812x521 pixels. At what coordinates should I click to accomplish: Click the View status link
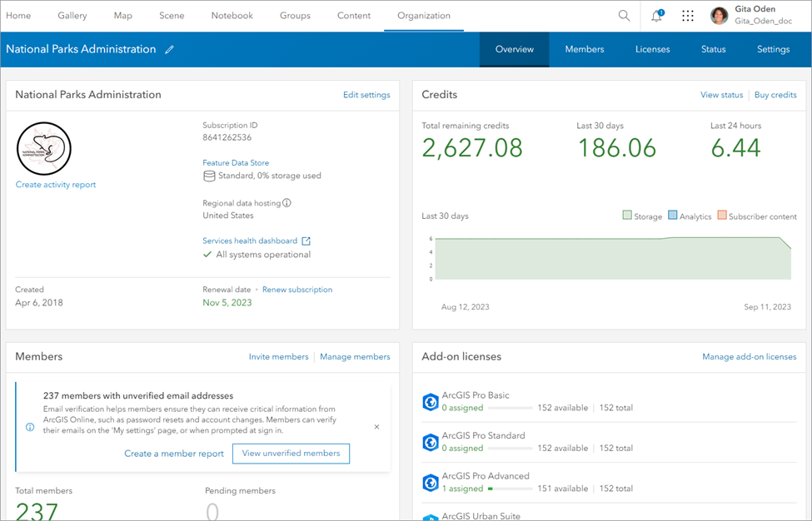point(722,95)
